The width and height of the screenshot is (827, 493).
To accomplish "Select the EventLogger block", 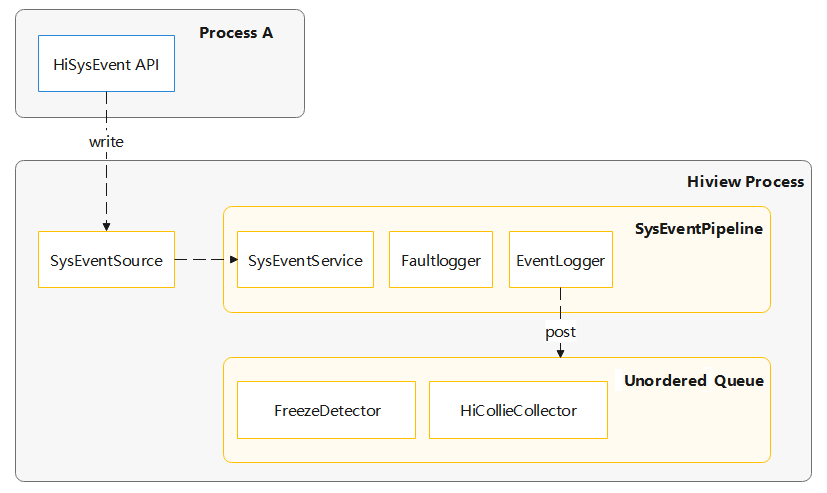I will [561, 259].
